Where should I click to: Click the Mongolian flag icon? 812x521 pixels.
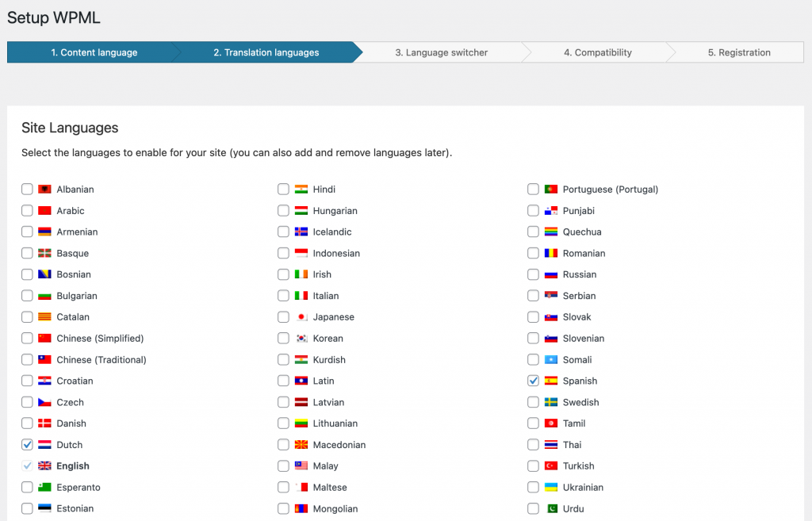301,508
